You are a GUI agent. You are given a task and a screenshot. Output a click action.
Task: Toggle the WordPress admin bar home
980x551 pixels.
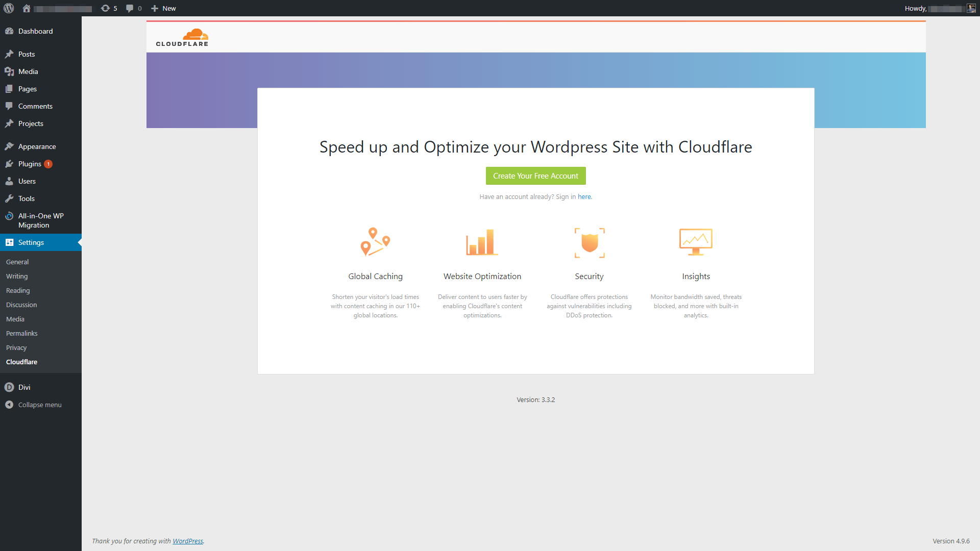[x=26, y=8]
